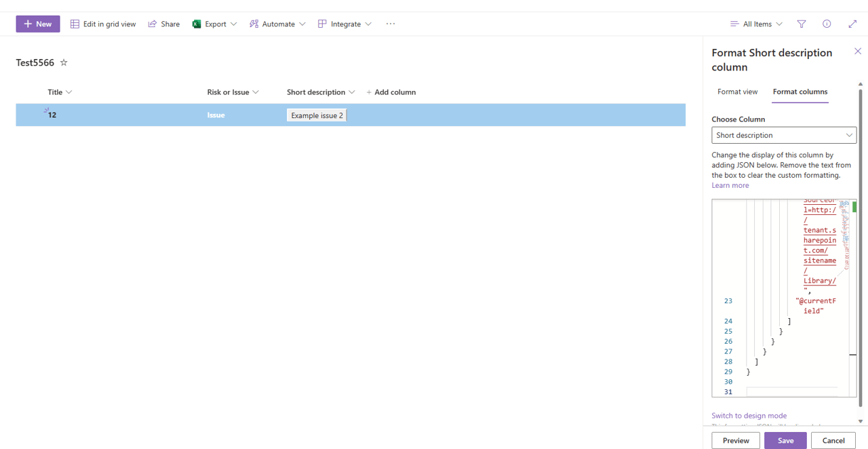Image resolution: width=868 pixels, height=449 pixels.
Task: Close the Format column panel
Action: (858, 52)
